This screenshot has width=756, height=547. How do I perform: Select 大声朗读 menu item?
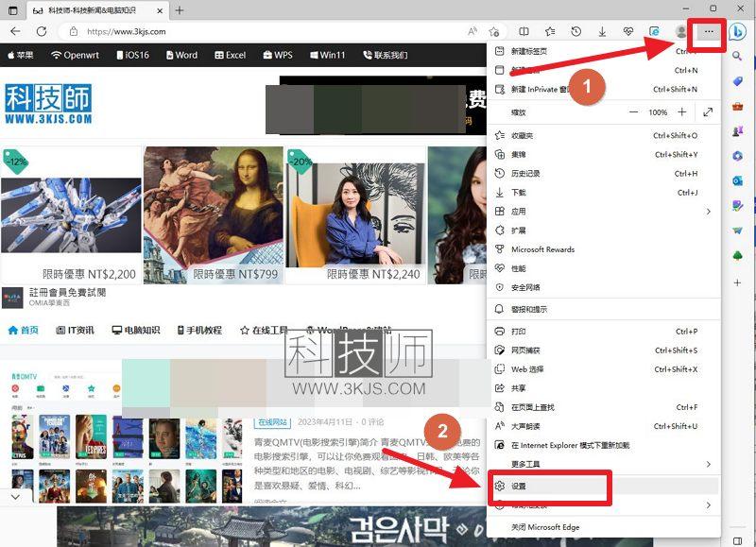pos(603,426)
